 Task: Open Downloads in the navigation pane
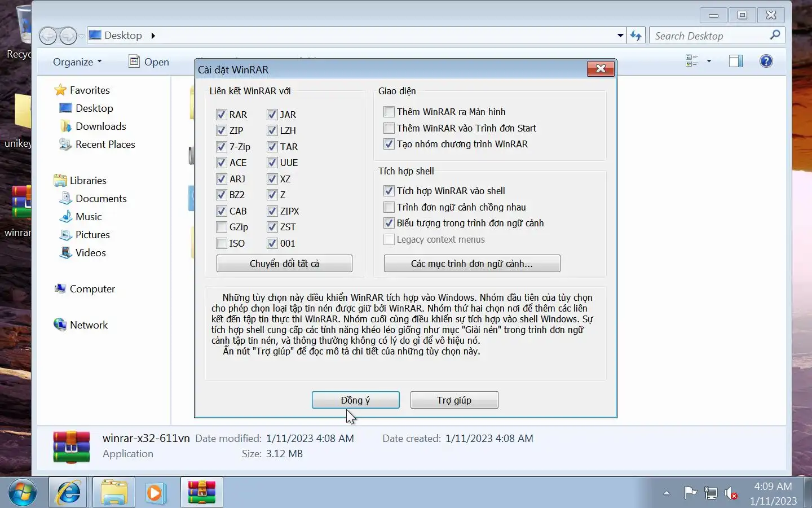(x=92, y=126)
